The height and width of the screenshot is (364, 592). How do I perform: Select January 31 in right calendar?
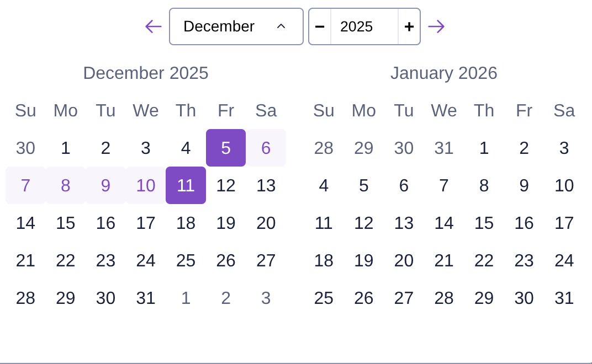564,298
